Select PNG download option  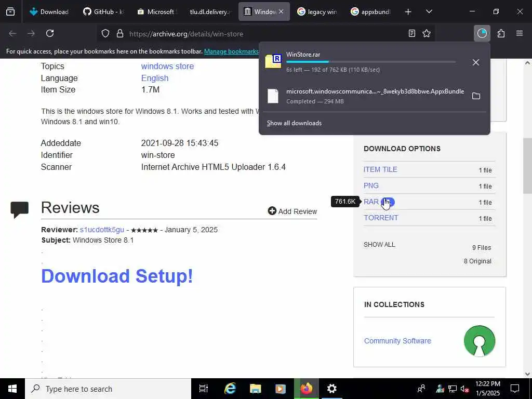[371, 185]
